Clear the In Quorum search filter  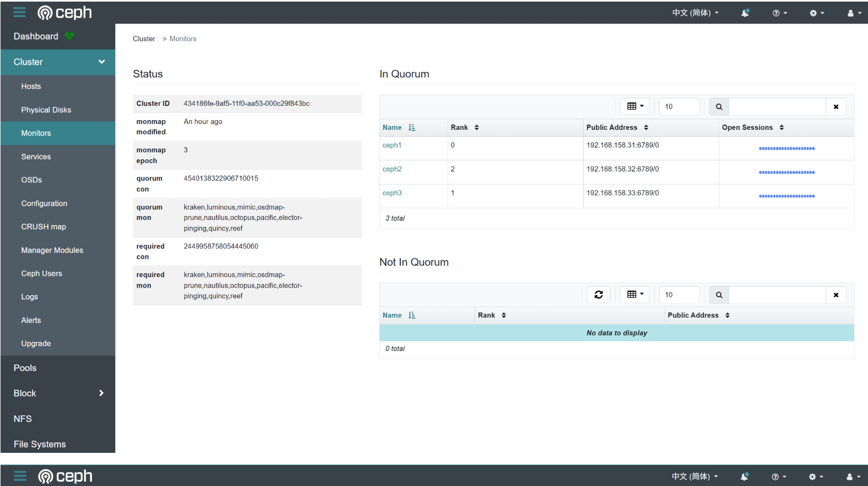click(836, 106)
